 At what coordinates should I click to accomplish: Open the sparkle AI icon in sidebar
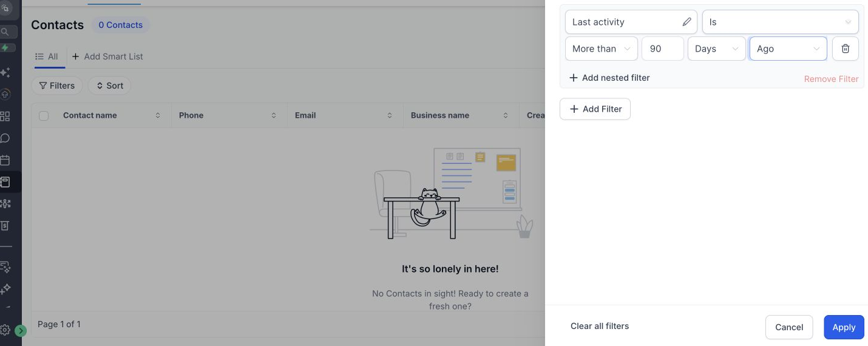click(5, 72)
